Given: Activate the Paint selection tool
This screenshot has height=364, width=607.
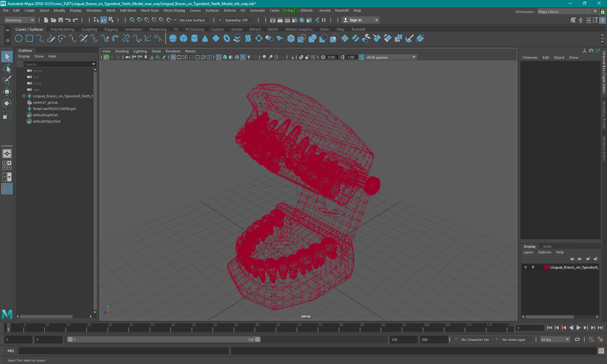Looking at the screenshot, I should pos(7,80).
